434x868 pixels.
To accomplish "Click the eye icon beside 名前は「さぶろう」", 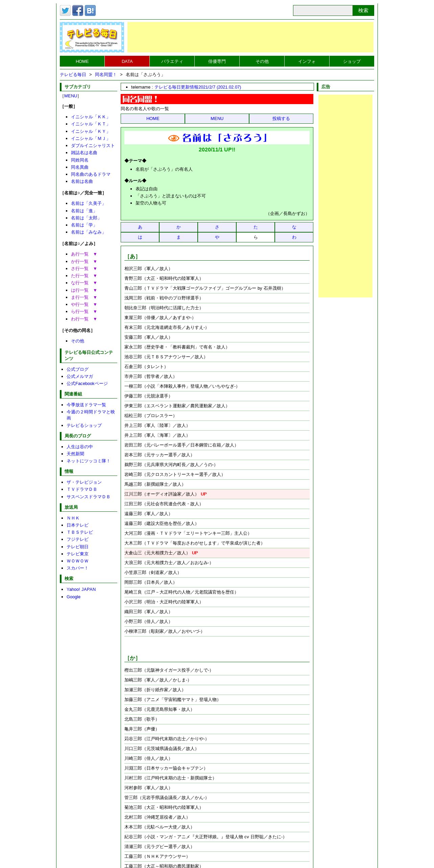I will 174,138.
